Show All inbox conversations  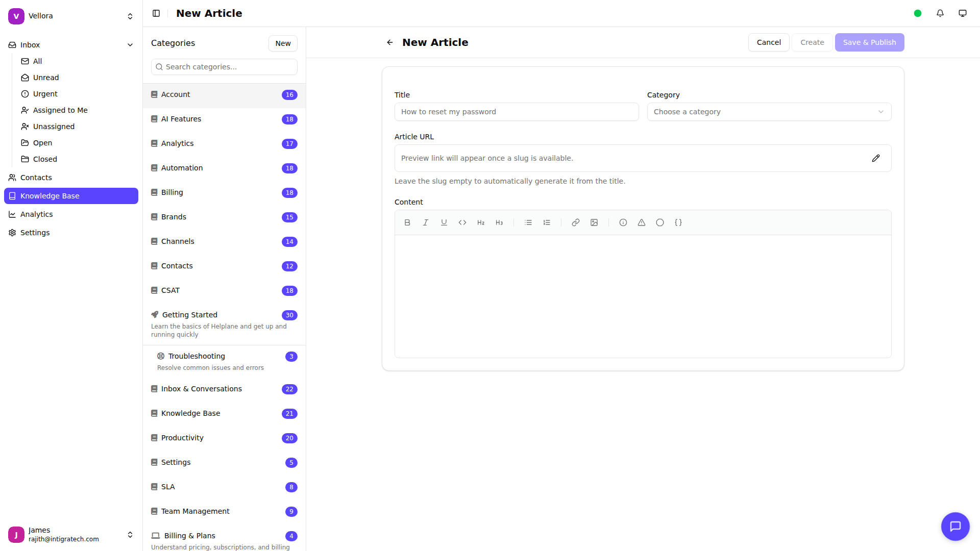[77, 61]
